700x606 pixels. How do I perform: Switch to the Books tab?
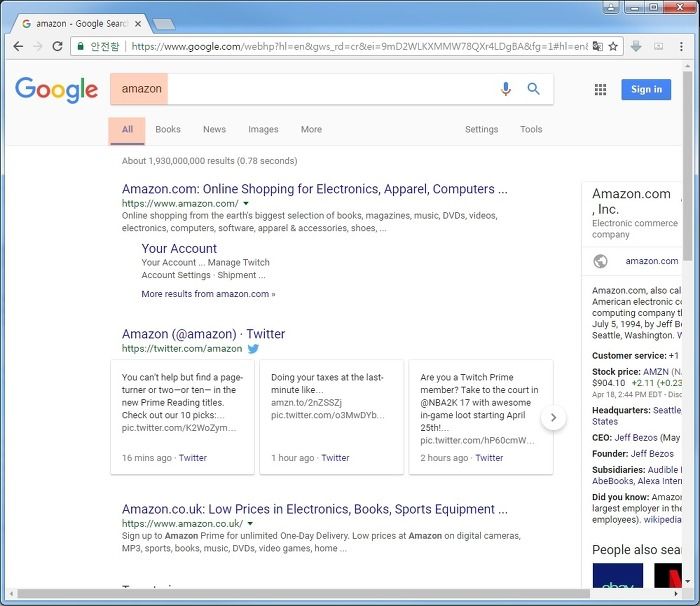[x=168, y=130]
